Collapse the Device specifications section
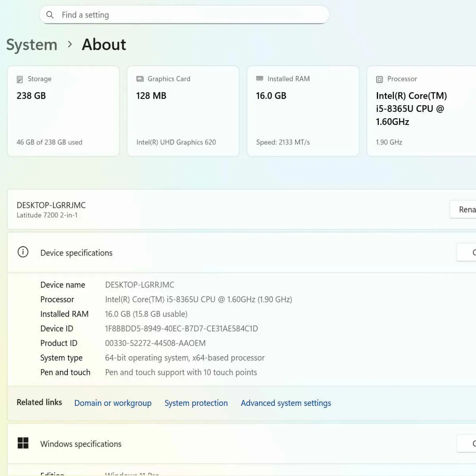This screenshot has width=476, height=476. pos(242,253)
